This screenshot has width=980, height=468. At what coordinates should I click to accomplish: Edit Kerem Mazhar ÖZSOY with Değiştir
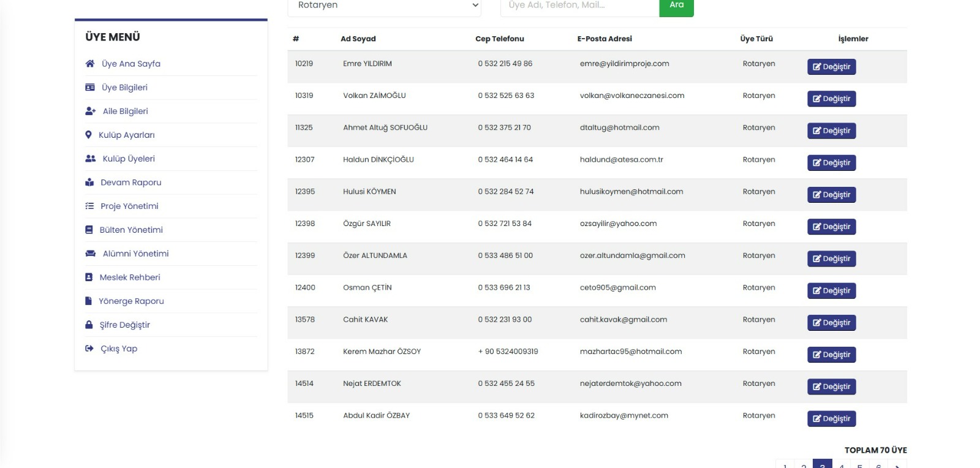(831, 355)
